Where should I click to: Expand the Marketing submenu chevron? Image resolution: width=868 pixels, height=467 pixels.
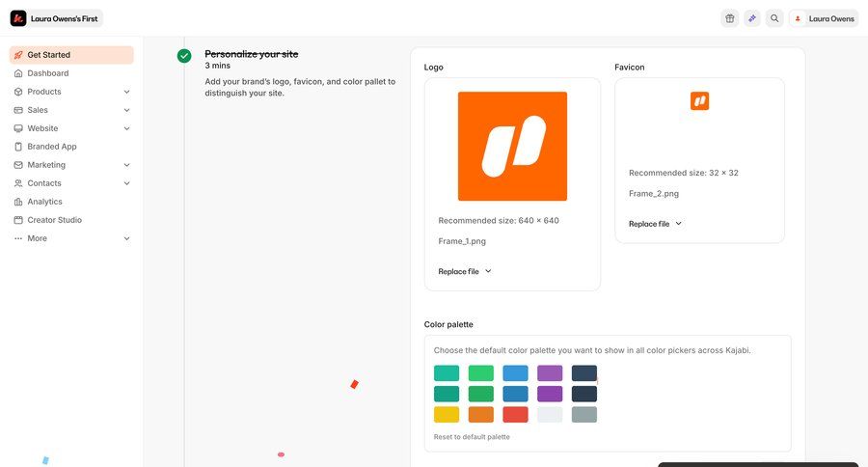click(x=126, y=165)
